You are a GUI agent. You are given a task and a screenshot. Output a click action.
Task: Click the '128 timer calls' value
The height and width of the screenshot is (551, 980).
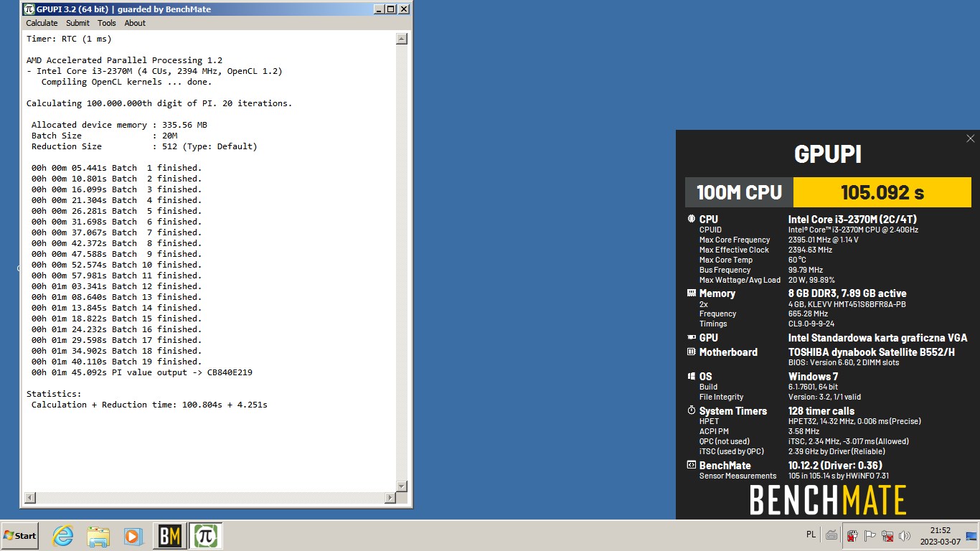[x=821, y=411]
